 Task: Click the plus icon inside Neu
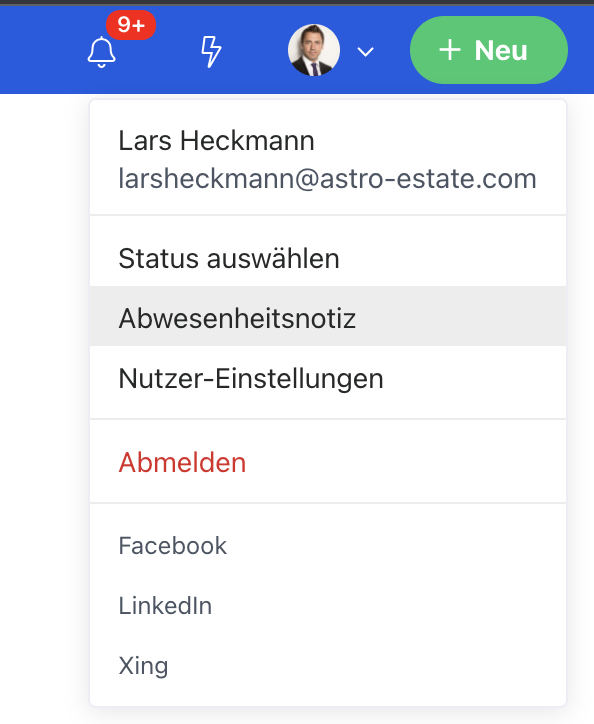pos(449,50)
